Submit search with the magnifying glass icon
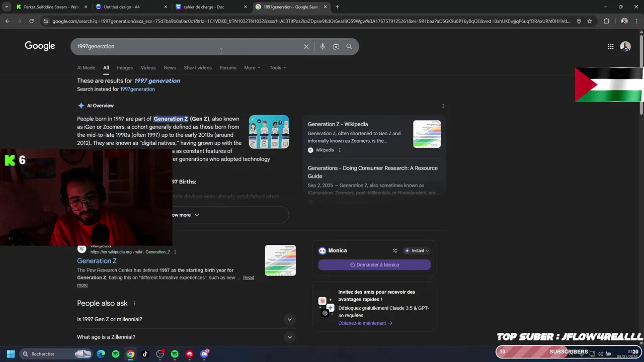644x362 pixels. tap(349, 46)
